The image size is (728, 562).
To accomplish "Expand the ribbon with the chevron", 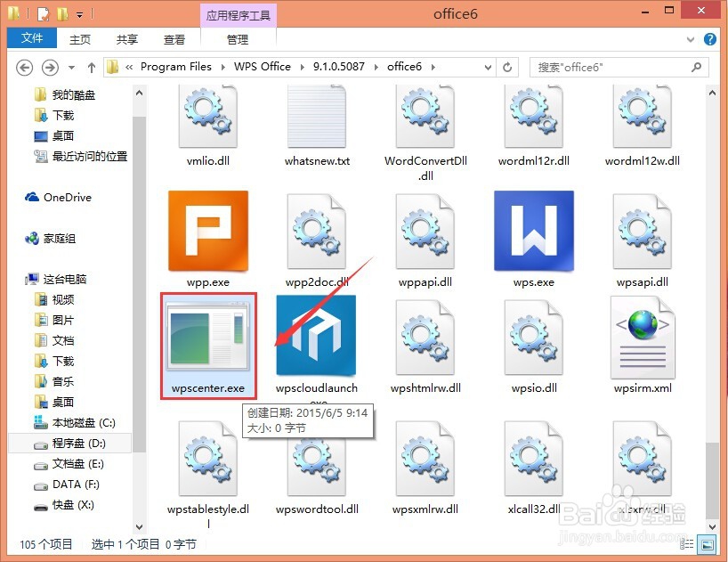I will point(691,40).
